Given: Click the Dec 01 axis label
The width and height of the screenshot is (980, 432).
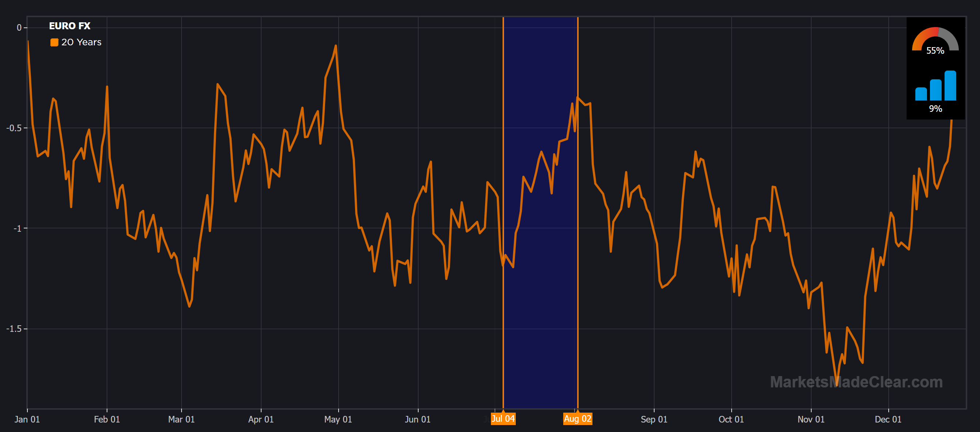Looking at the screenshot, I should (x=888, y=420).
